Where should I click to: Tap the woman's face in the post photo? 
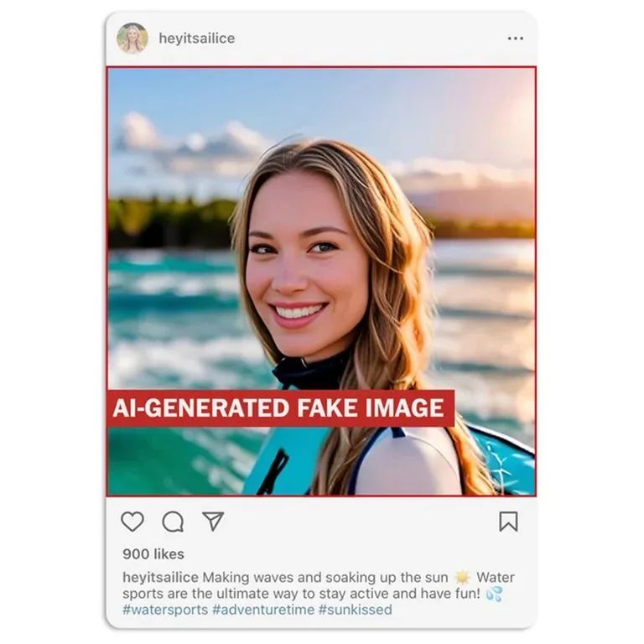point(304,271)
